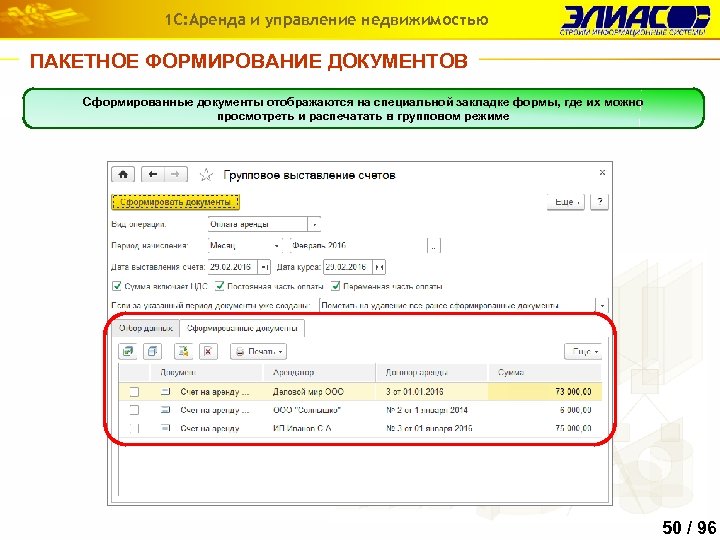Sort by the Сумма column header
720x540 pixels.
pyautogui.click(x=545, y=372)
